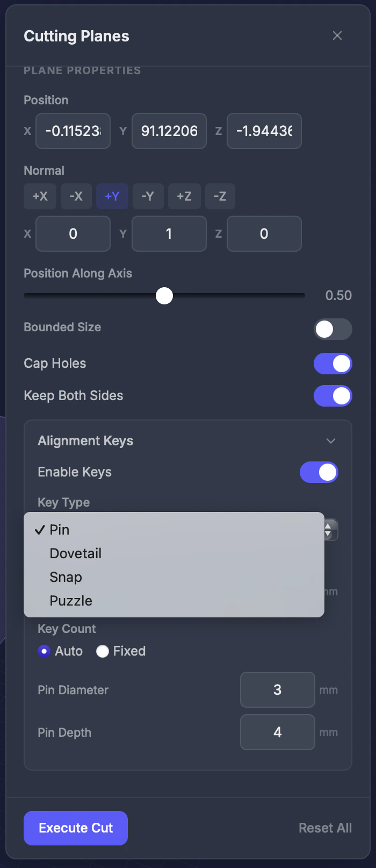The width and height of the screenshot is (376, 868).
Task: Disable the Cap Holes toggle
Action: point(332,364)
